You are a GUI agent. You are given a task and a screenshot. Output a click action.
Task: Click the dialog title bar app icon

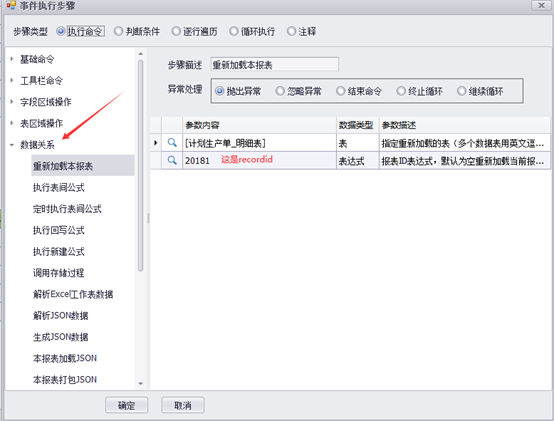tap(11, 5)
